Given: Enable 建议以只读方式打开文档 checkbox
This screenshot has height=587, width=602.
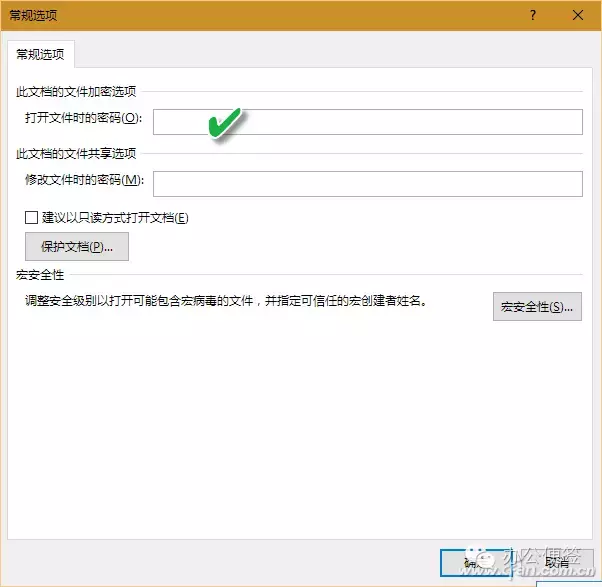Looking at the screenshot, I should click(x=31, y=217).
